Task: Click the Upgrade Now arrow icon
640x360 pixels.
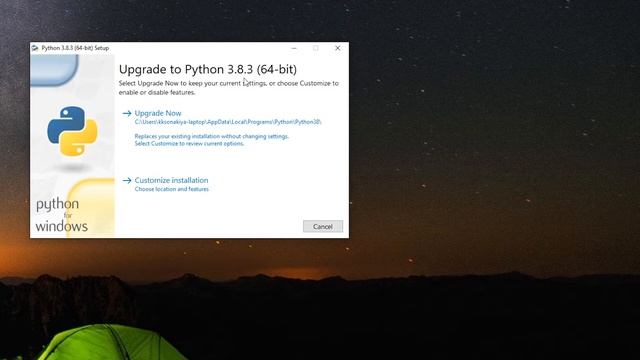Action: pos(127,113)
